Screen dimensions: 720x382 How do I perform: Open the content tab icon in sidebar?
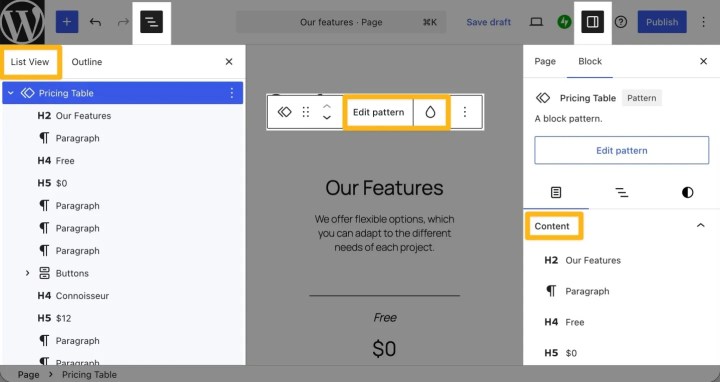click(x=556, y=192)
